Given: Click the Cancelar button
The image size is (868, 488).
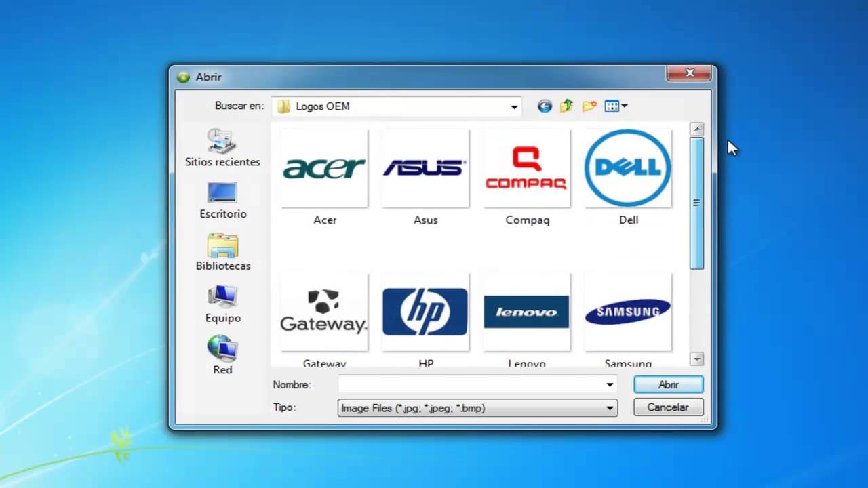Looking at the screenshot, I should coord(668,407).
